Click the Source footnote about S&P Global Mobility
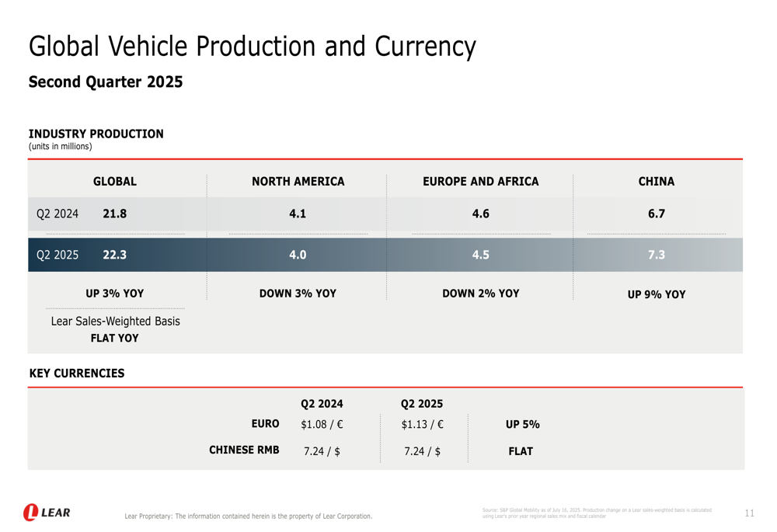This screenshot has width=777, height=532. pyautogui.click(x=596, y=513)
